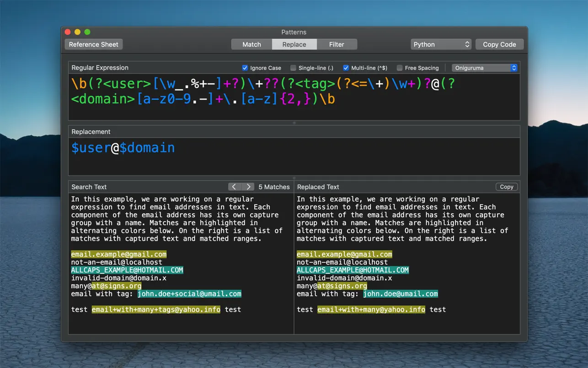
Task: Enable Single-line (.) matching
Action: pos(292,67)
